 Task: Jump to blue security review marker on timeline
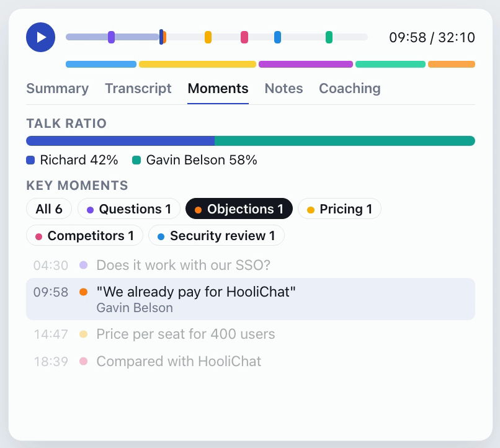pyautogui.click(x=277, y=37)
